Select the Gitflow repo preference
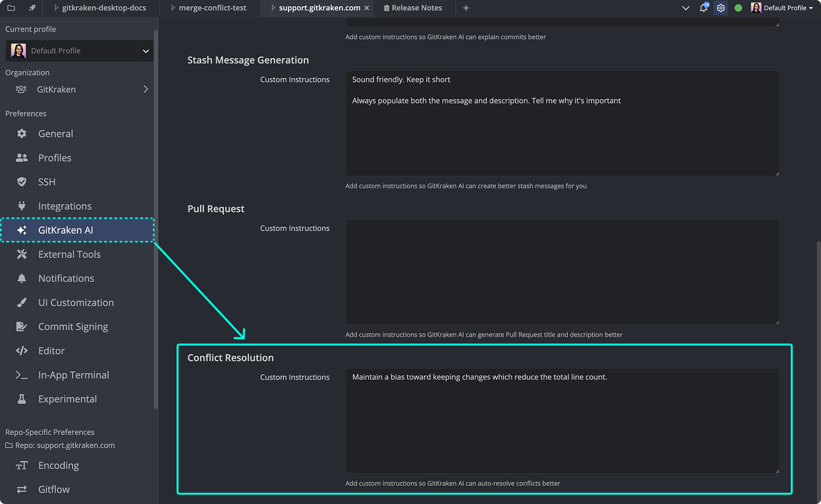The width and height of the screenshot is (821, 504). click(53, 489)
